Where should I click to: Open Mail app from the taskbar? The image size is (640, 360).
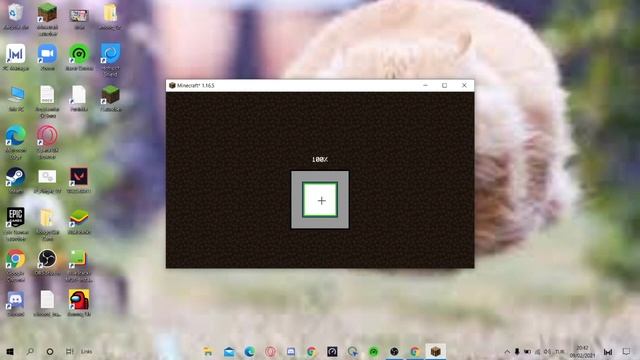(229, 351)
